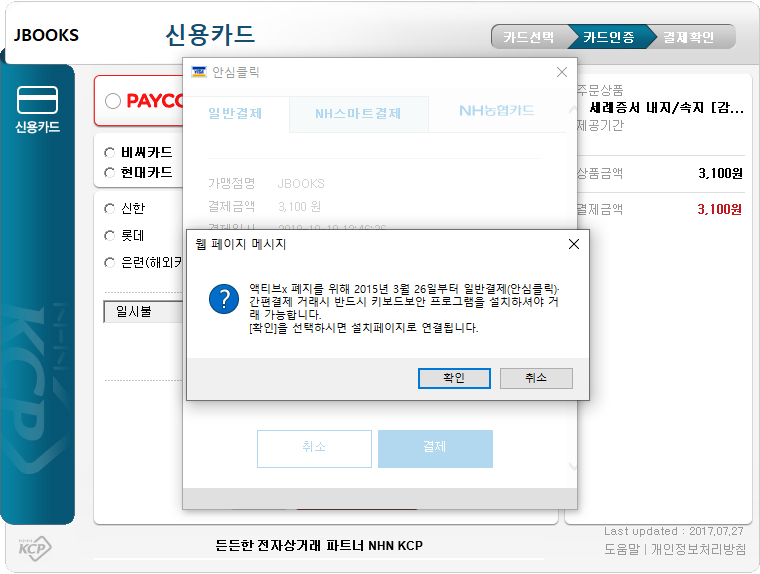760x574 pixels.
Task: Choose 신한 card radio option
Action: pyautogui.click(x=110, y=208)
